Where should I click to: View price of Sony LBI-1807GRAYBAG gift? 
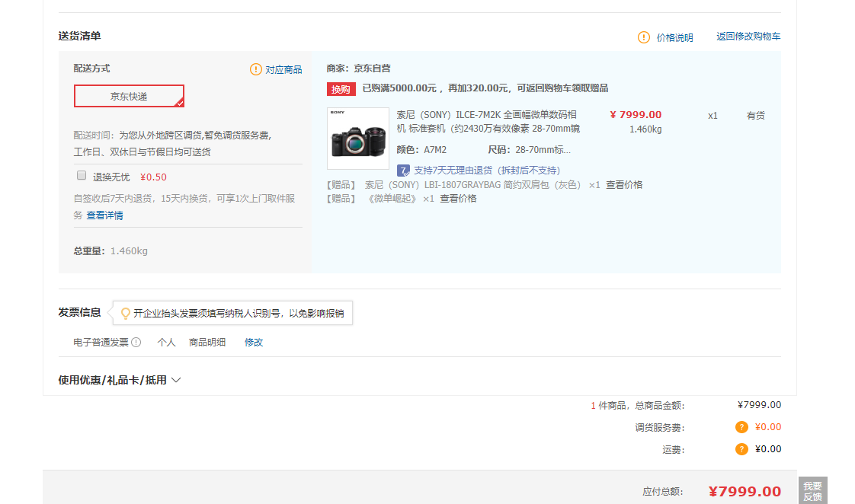coord(624,185)
